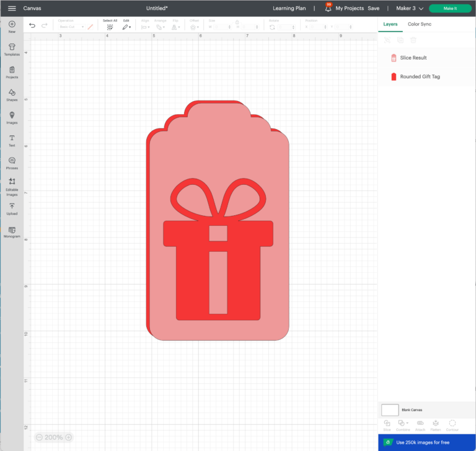Switch to the Color Sync tab
Viewport: 476px width, 451px height.
tap(419, 24)
